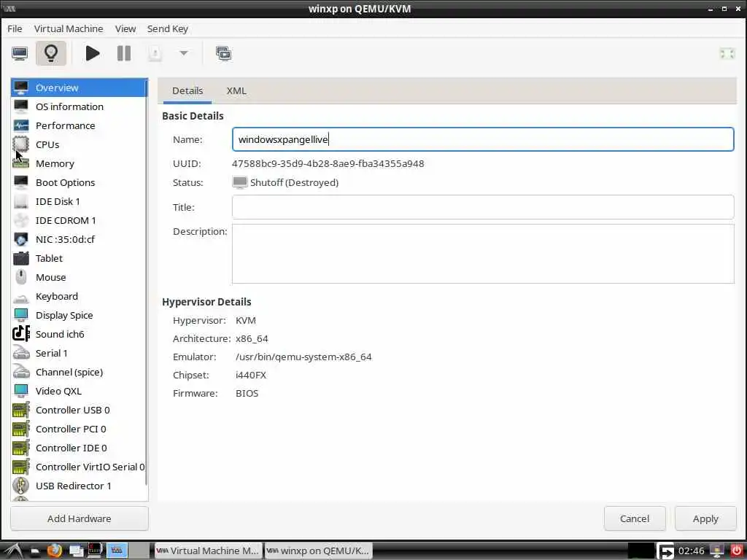Launch Firefox from the taskbar

point(55,551)
